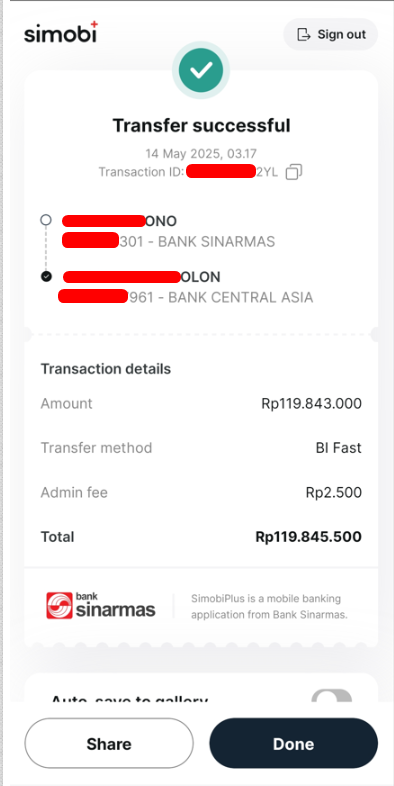Click the sign out door icon
Screen dimensions: 394x786
pos(304,35)
